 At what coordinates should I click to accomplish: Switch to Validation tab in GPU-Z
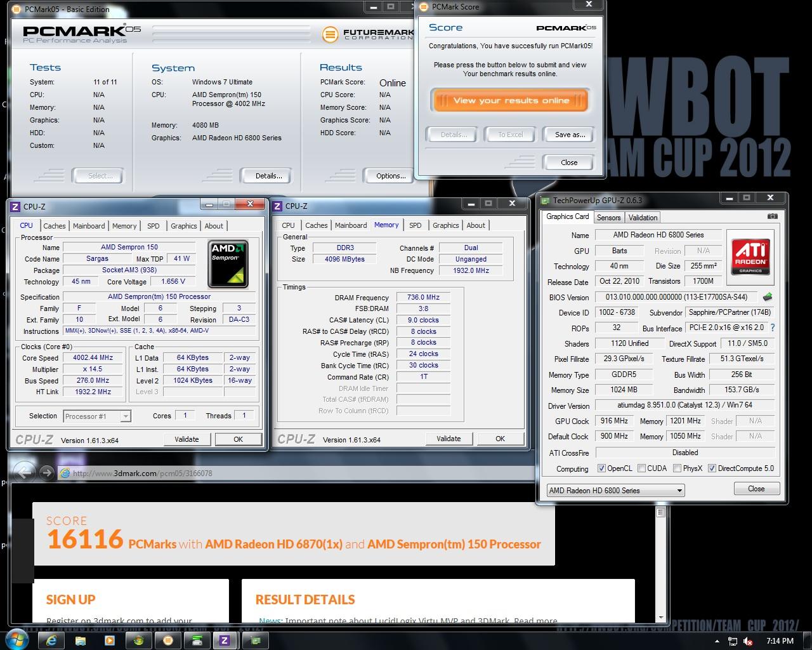(643, 217)
